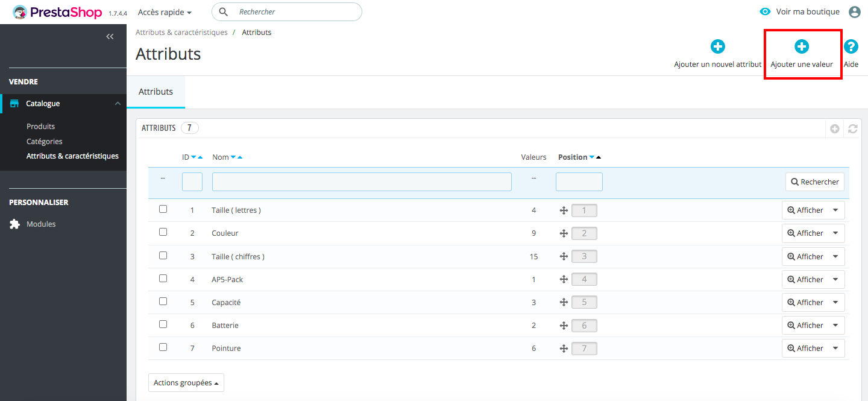The image size is (868, 401).
Task: Open action dropdown arrow for Couleur
Action: click(x=835, y=233)
